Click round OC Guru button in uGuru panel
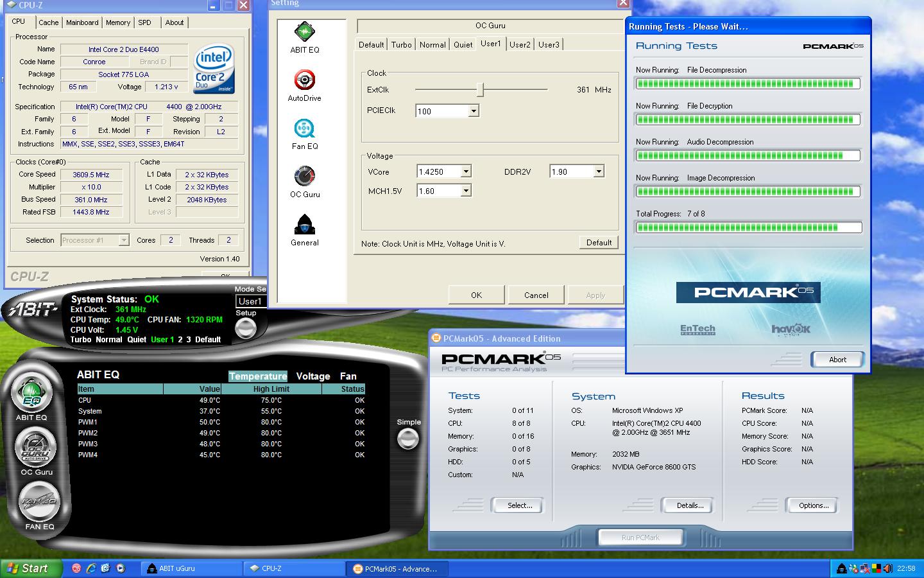This screenshot has height=578, width=924. 37,446
